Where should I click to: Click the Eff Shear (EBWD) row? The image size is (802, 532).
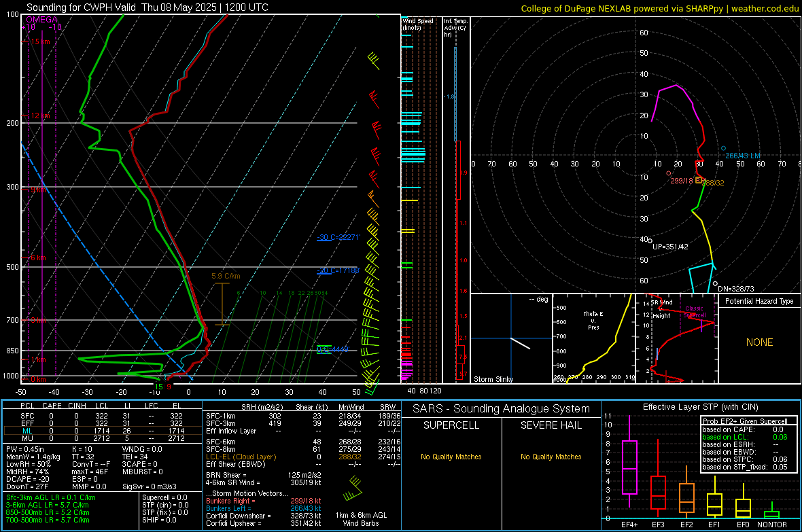pos(303,465)
